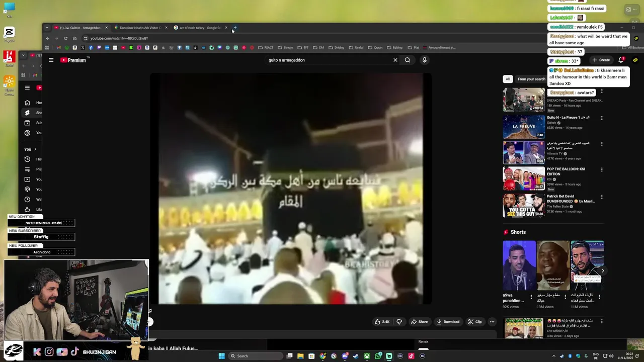
Task: Reload the YouTube page
Action: click(65, 38)
